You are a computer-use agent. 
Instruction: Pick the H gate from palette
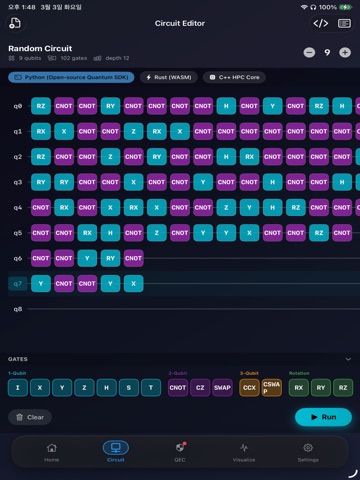pyautogui.click(x=107, y=388)
